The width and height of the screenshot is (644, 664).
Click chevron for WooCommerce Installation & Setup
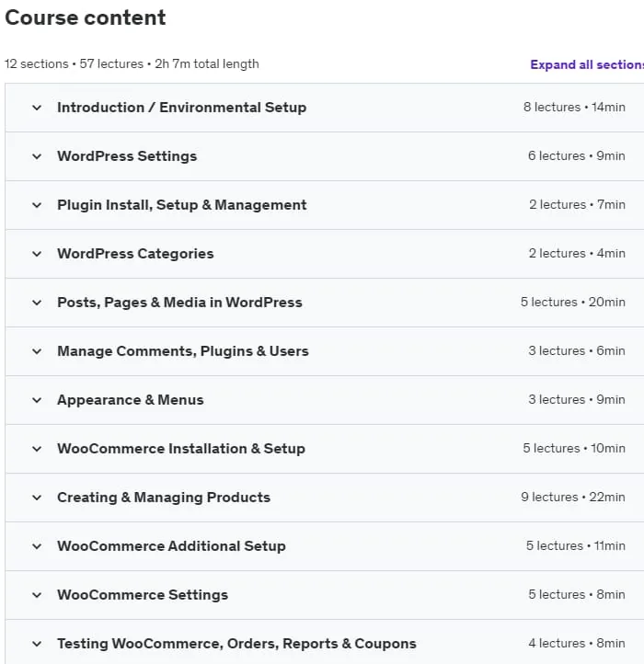coord(37,449)
